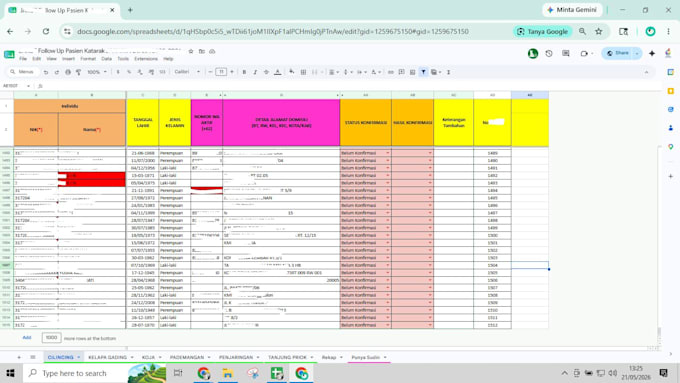The width and height of the screenshot is (680, 383).
Task: Redo the last undone action
Action: click(57, 72)
